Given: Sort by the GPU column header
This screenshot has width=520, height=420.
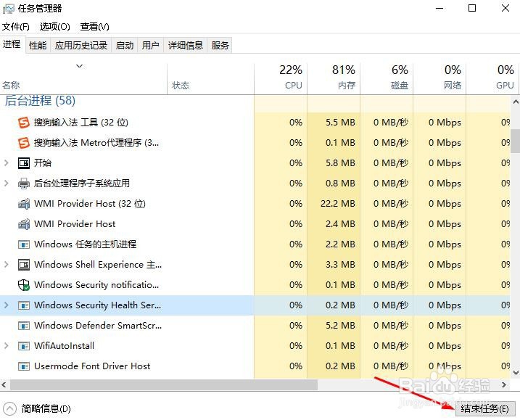Looking at the screenshot, I should (492, 78).
